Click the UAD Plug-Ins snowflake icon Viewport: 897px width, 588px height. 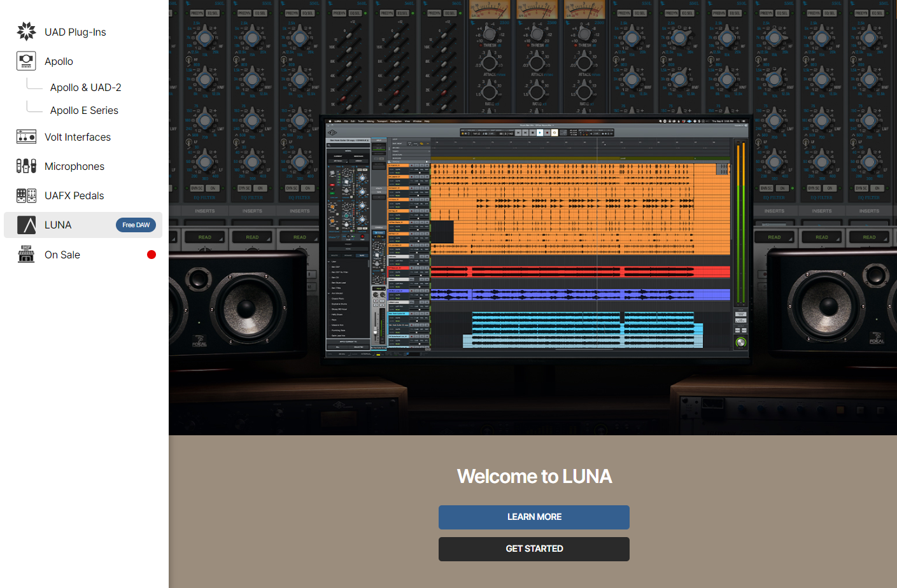pyautogui.click(x=26, y=31)
